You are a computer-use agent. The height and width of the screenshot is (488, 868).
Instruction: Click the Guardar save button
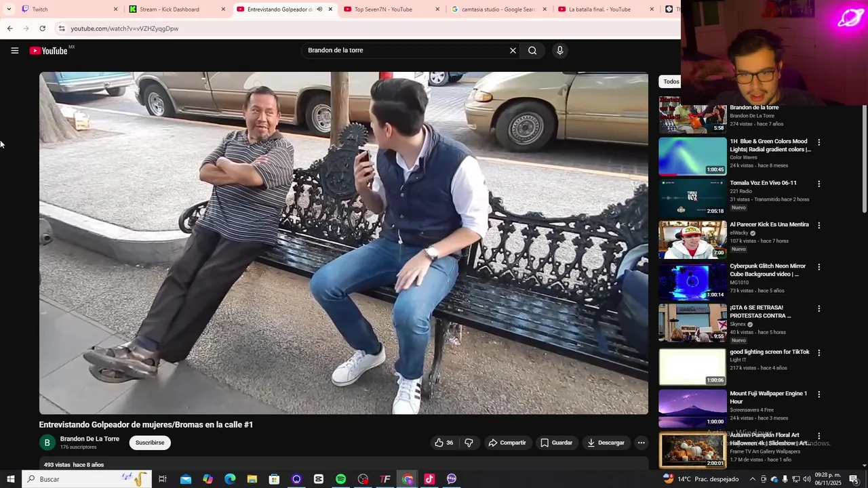[556, 443]
